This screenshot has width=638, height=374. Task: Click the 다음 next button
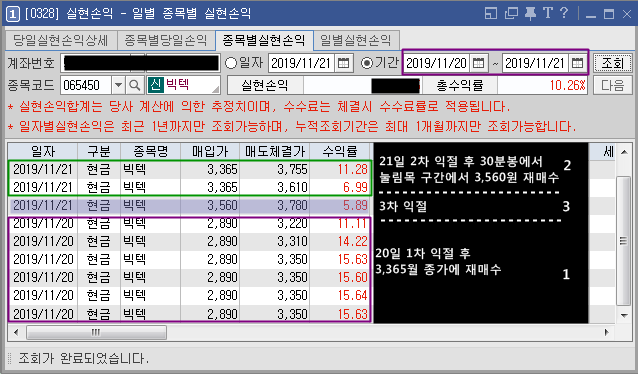612,85
